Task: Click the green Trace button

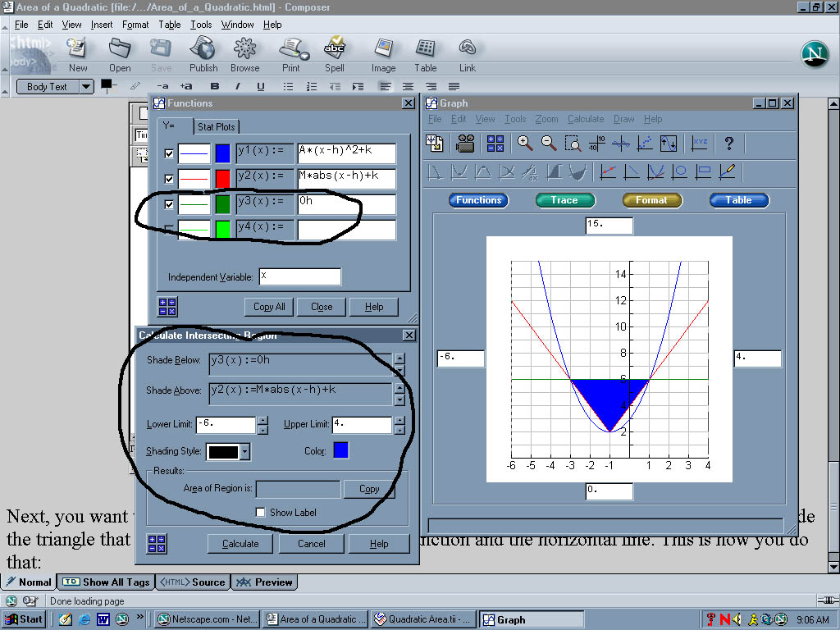Action: 564,200
